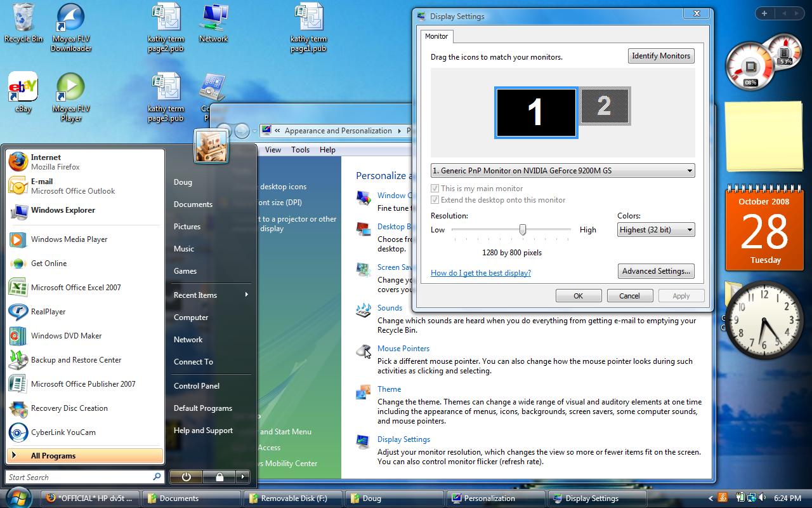Open the Tools menu
812x508 pixels.
click(300, 150)
